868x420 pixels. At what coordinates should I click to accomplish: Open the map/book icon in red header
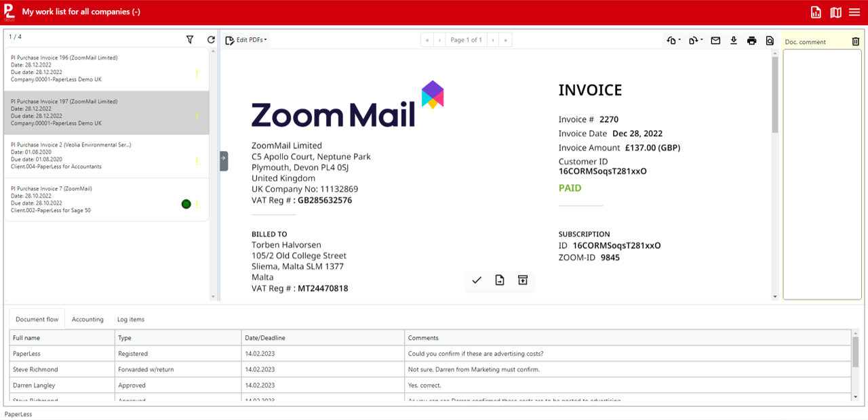tap(835, 12)
